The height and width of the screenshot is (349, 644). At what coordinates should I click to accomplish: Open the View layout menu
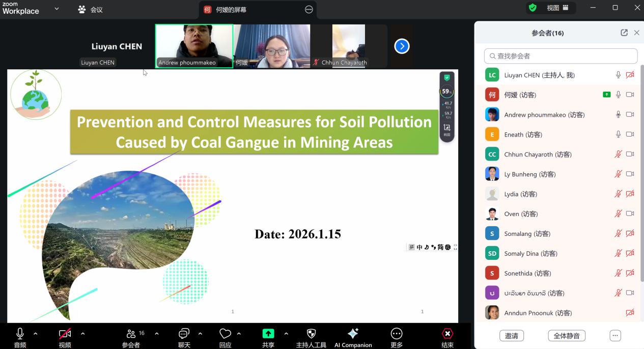557,8
